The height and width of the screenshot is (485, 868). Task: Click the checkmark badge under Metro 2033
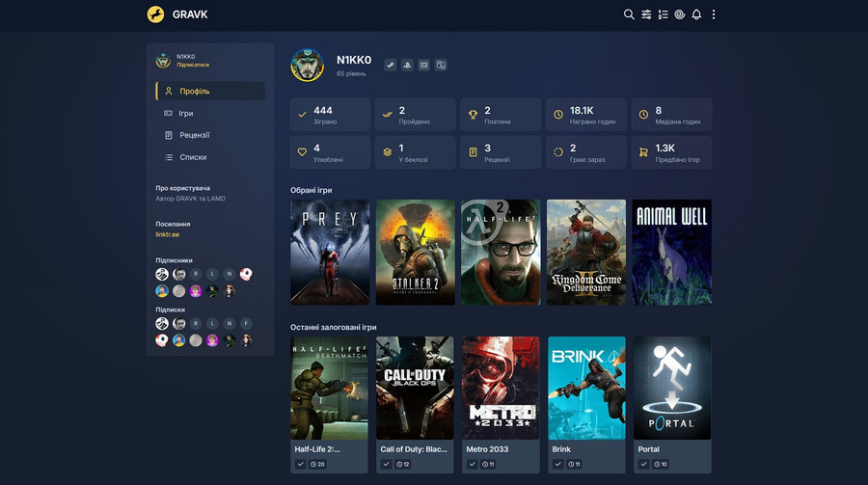coord(472,464)
